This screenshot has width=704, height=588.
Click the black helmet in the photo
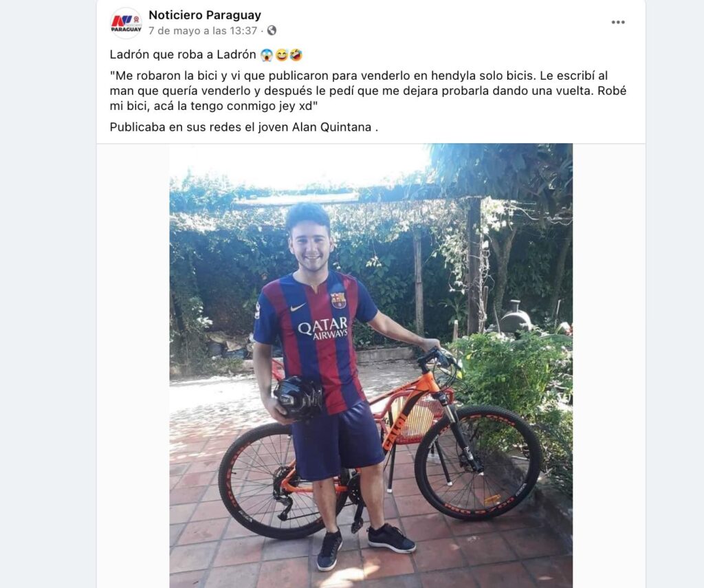coord(298,398)
